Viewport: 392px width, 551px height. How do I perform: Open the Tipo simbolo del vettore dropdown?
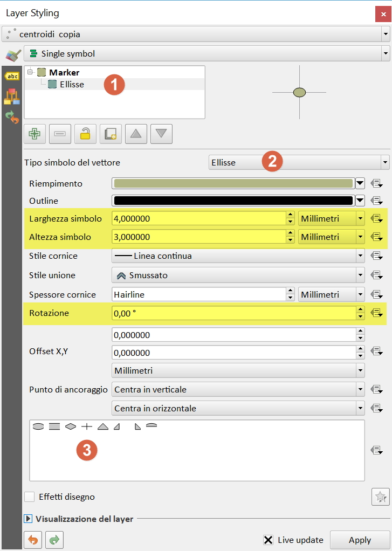(299, 162)
